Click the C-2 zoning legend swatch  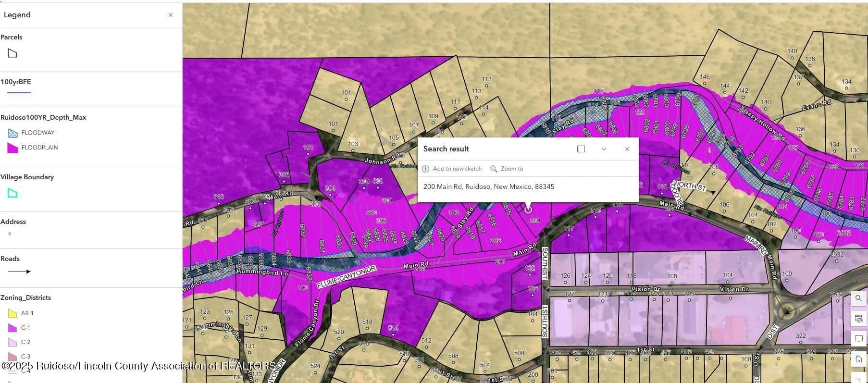[12, 342]
